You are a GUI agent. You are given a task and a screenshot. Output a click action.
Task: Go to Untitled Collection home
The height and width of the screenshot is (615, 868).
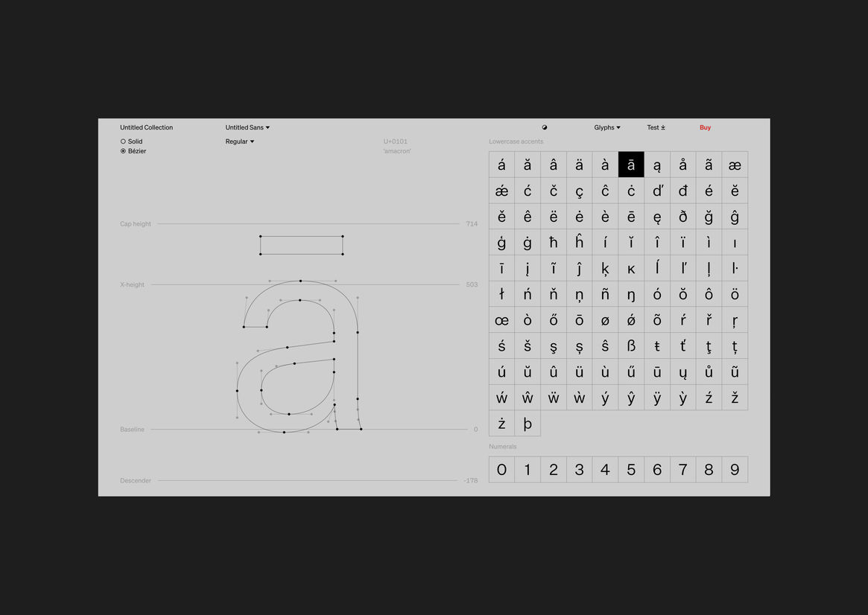pyautogui.click(x=146, y=127)
